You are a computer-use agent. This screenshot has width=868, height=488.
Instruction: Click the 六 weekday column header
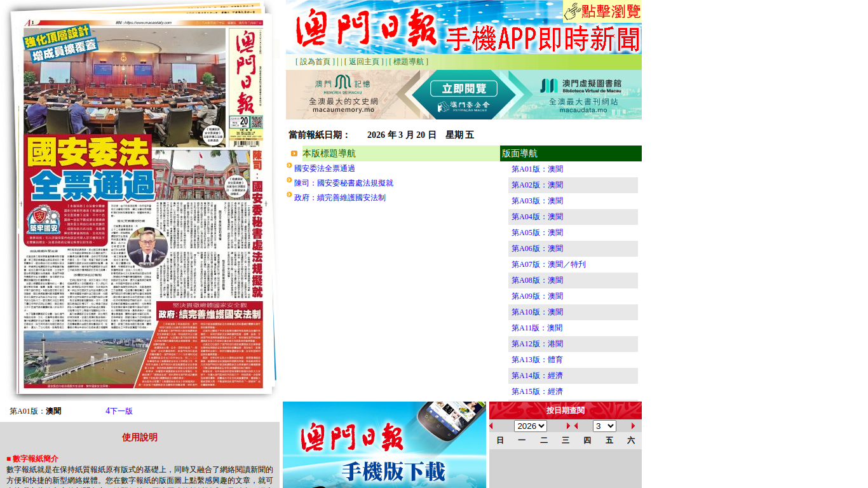631,440
